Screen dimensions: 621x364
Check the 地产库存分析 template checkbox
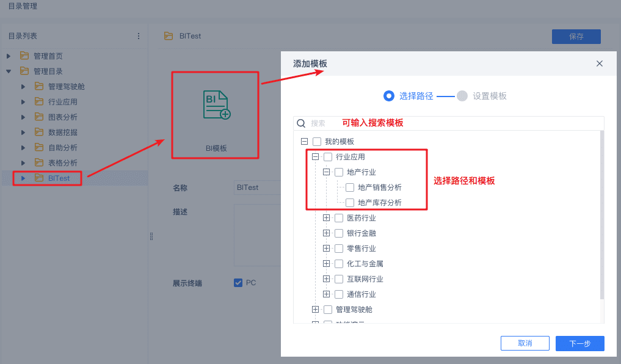coord(350,203)
